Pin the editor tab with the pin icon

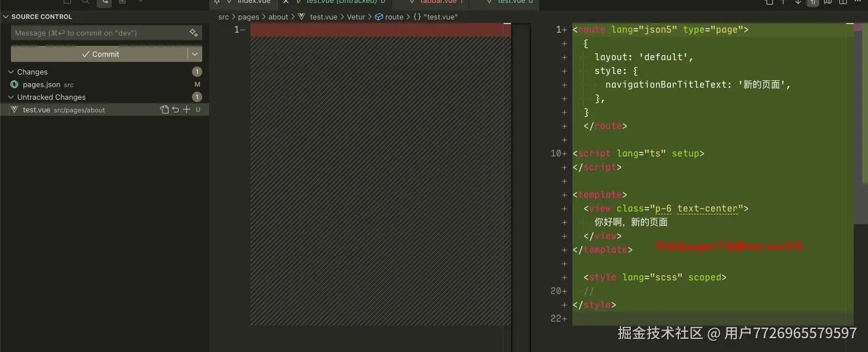click(217, 2)
